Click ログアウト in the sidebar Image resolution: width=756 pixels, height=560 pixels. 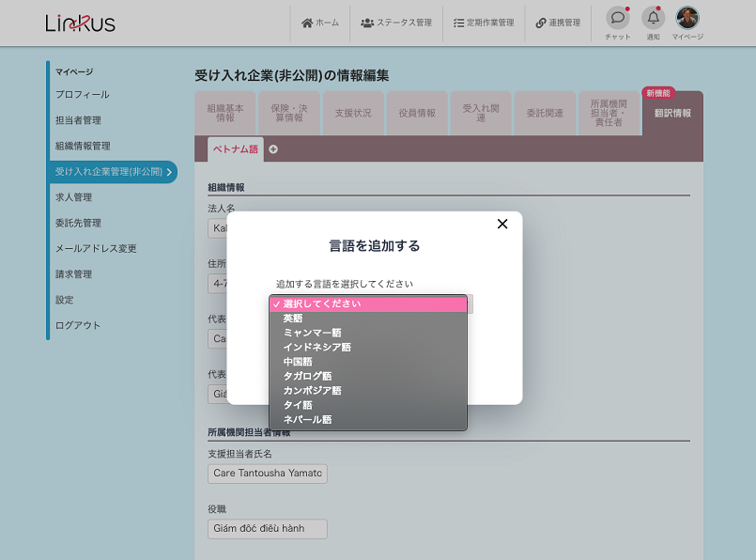[78, 325]
